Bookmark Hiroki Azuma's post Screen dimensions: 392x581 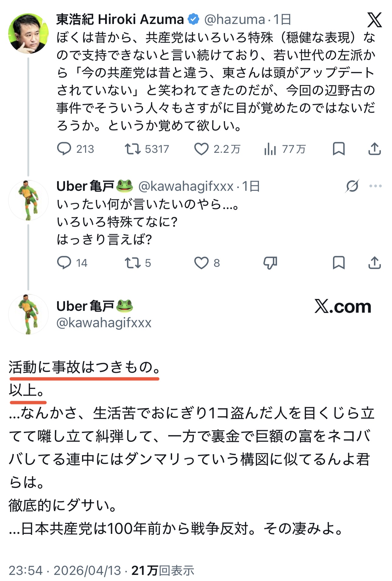click(339, 149)
